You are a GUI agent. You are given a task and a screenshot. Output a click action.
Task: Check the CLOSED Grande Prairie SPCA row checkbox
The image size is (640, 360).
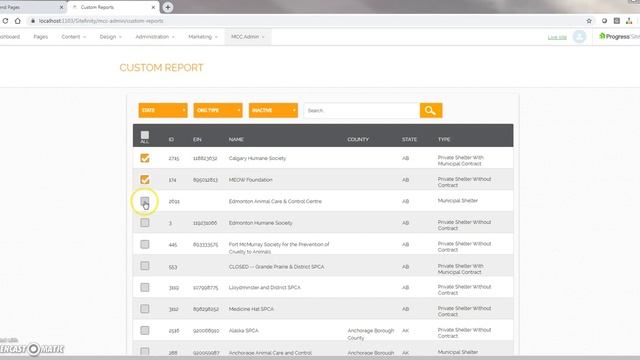pyautogui.click(x=144, y=266)
